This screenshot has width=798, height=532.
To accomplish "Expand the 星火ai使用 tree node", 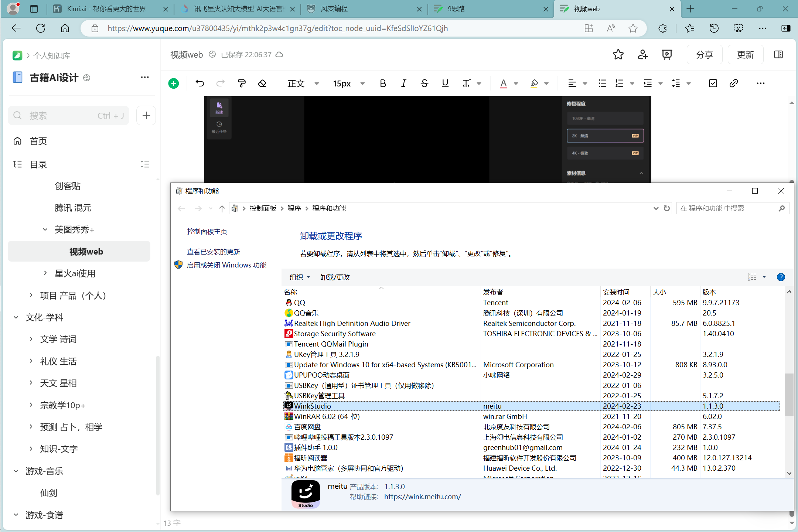I will (x=45, y=273).
